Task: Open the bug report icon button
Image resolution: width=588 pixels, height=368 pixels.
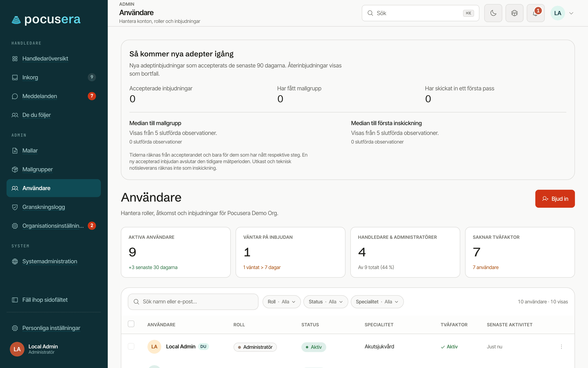Action: tap(514, 13)
